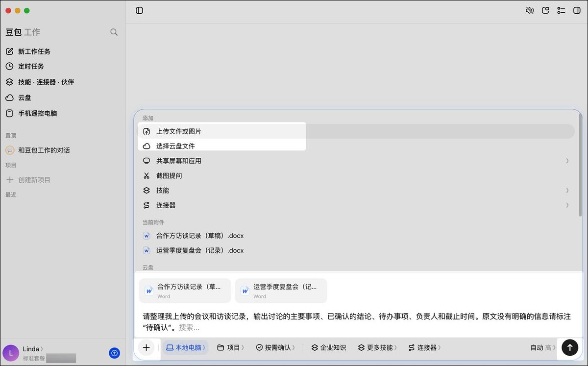Click 创建新项目
The height and width of the screenshot is (366, 588).
point(63,180)
